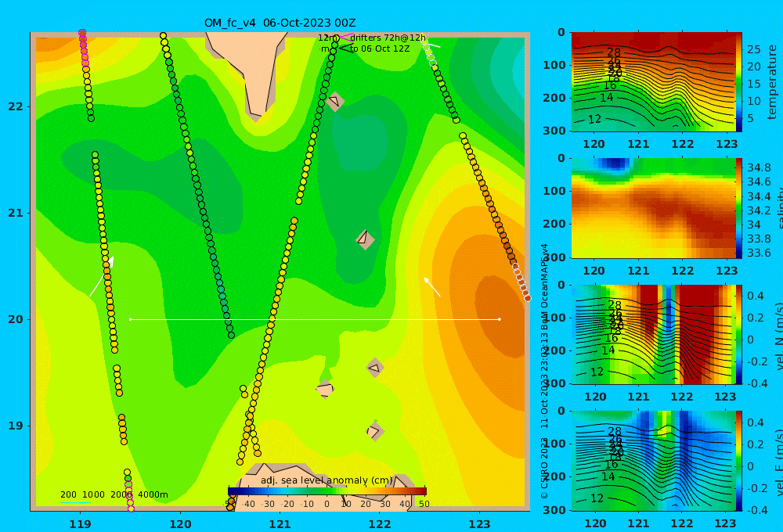Click the island marker near latitude 22
The height and width of the screenshot is (532, 783).
point(334,101)
